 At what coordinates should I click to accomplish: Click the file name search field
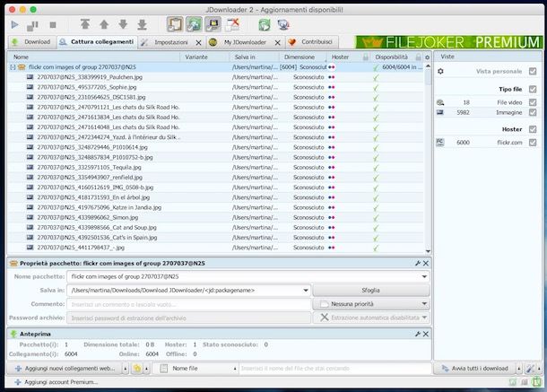334,369
